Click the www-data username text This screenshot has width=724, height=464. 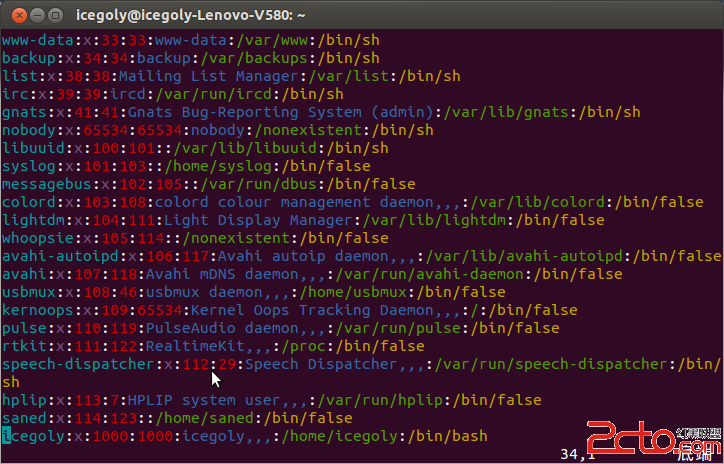(38, 40)
